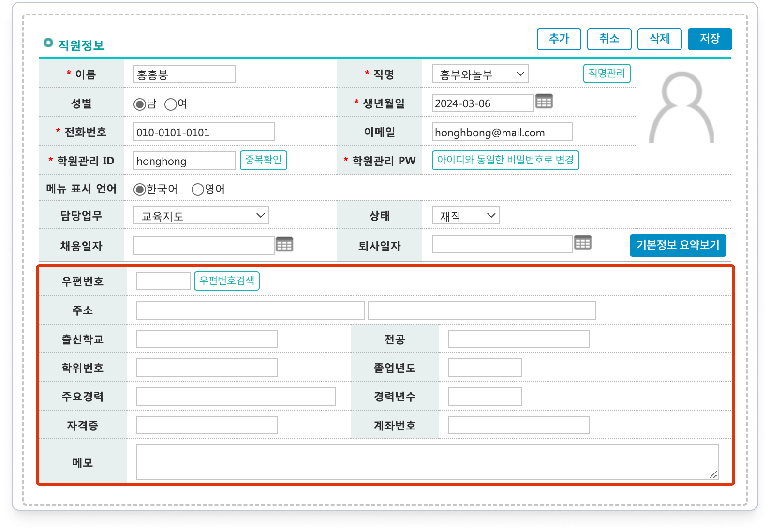Image resolution: width=770 pixels, height=532 pixels.
Task: Click the 자격증 input field
Action: pyautogui.click(x=207, y=425)
